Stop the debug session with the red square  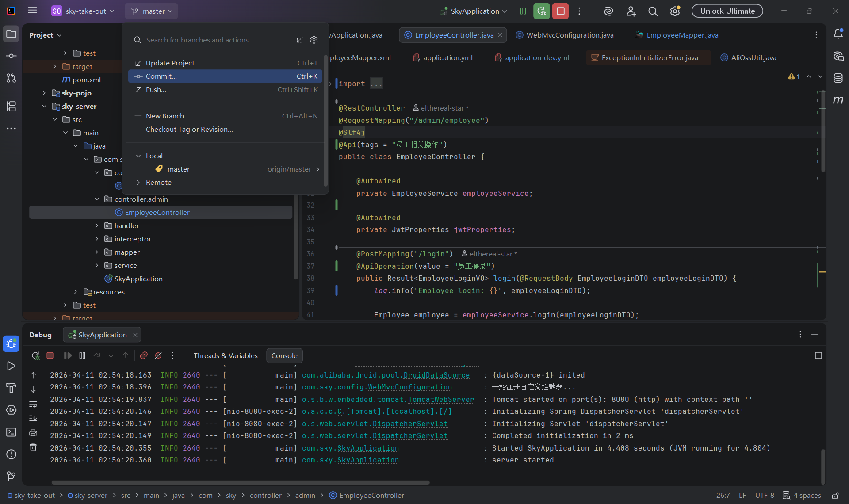50,355
